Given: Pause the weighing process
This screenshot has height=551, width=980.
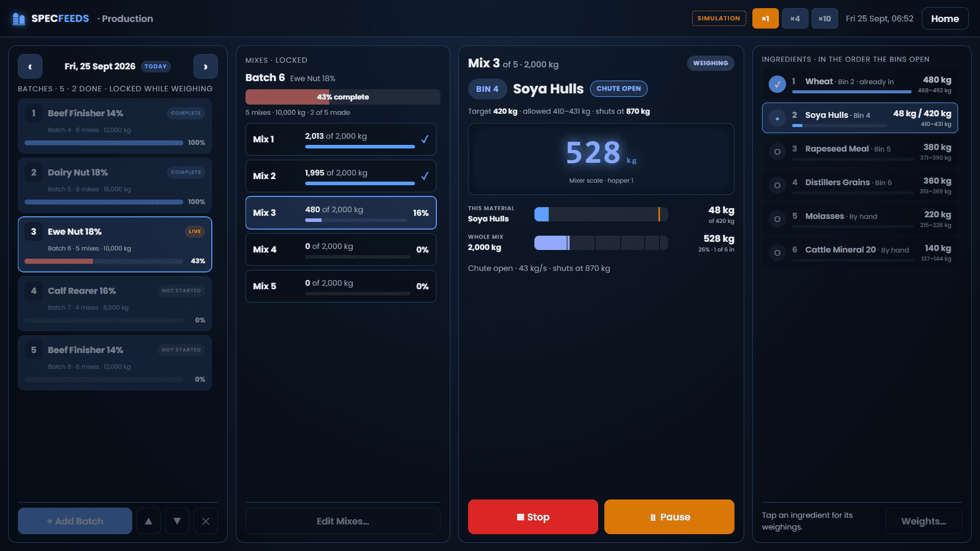Looking at the screenshot, I should (669, 517).
